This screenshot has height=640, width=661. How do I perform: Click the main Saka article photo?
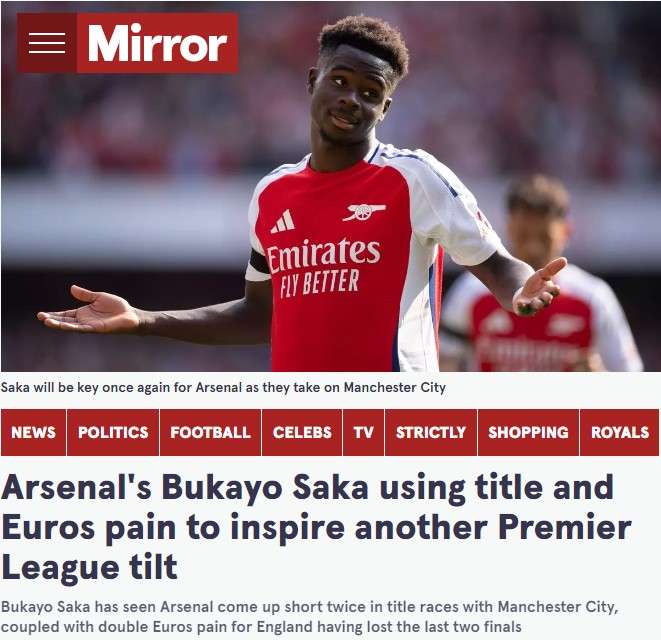330,186
